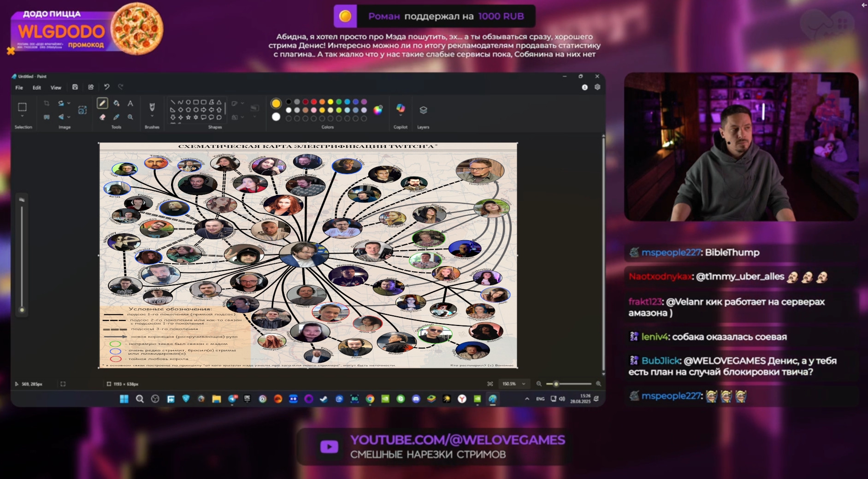This screenshot has height=479, width=868.
Task: Click the ENG language indicator
Action: click(540, 399)
